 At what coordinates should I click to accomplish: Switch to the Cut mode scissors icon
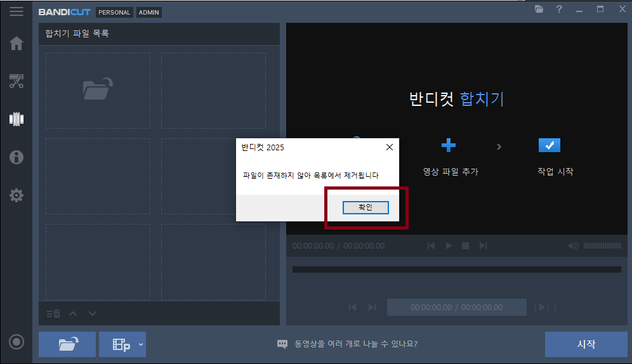coord(16,81)
